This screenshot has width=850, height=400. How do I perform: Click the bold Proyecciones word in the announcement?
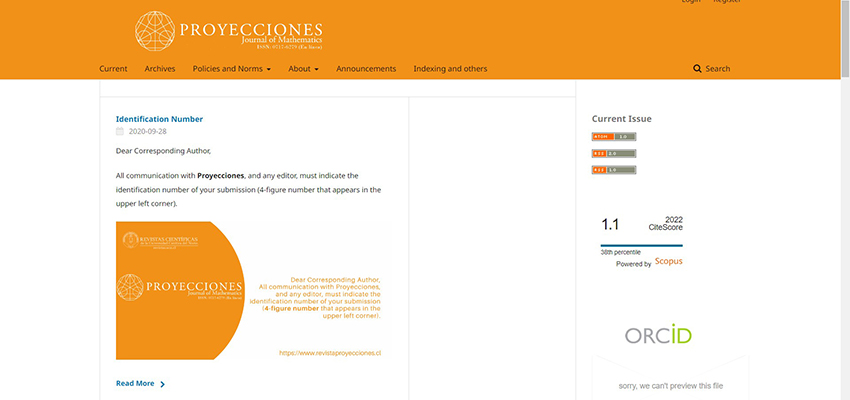point(221,176)
